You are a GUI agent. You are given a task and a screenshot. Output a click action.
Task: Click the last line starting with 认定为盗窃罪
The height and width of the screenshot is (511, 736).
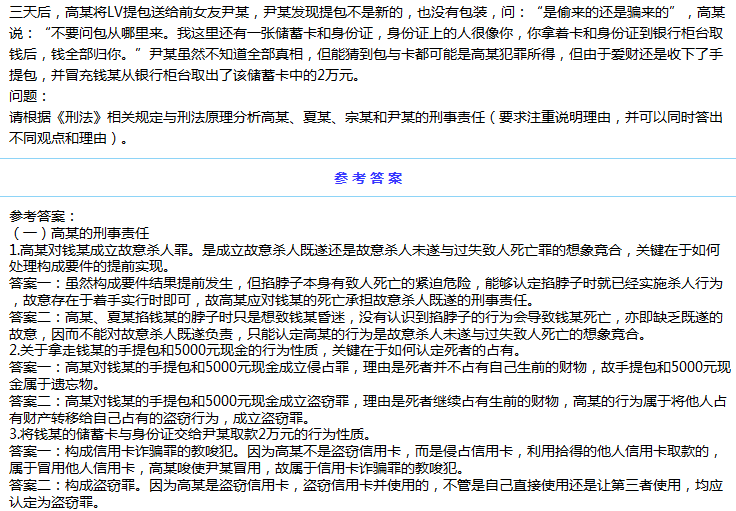(x=54, y=502)
